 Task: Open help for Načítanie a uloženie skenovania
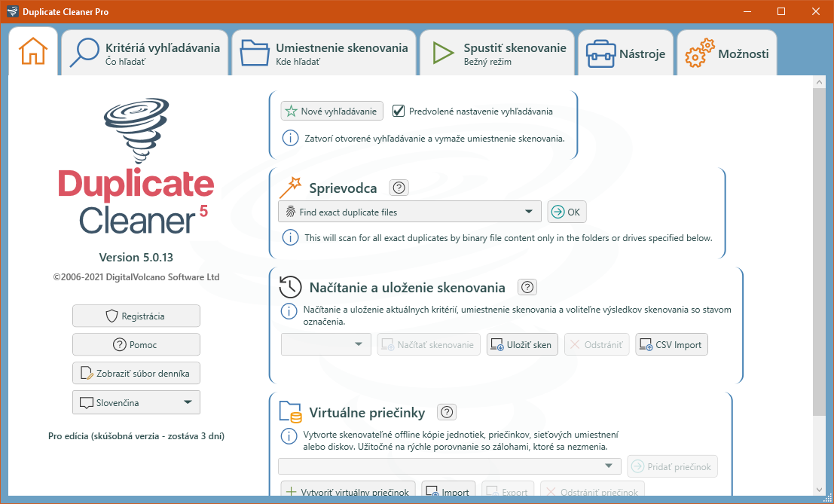(x=527, y=287)
